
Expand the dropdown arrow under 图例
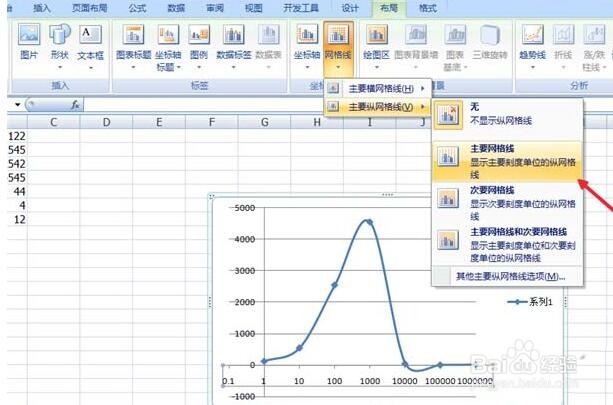coord(199,67)
